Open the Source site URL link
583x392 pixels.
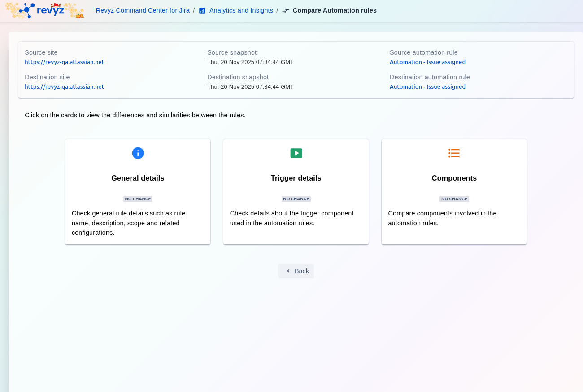click(64, 62)
